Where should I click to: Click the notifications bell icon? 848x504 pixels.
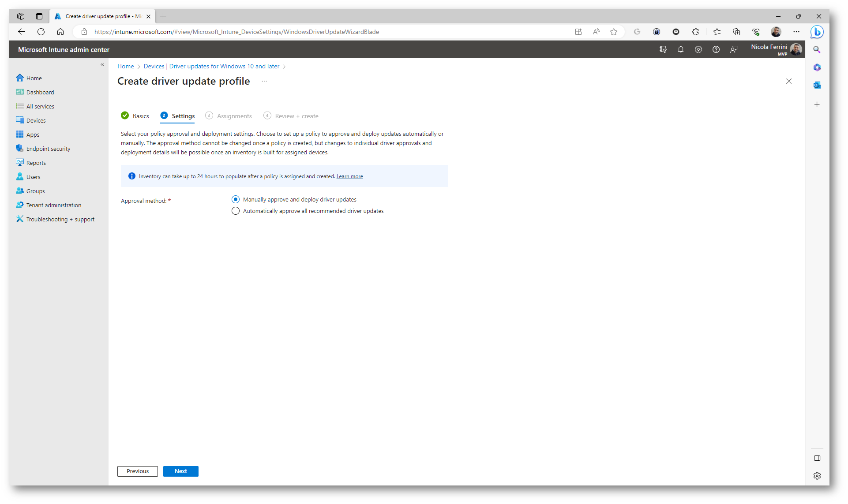point(681,49)
